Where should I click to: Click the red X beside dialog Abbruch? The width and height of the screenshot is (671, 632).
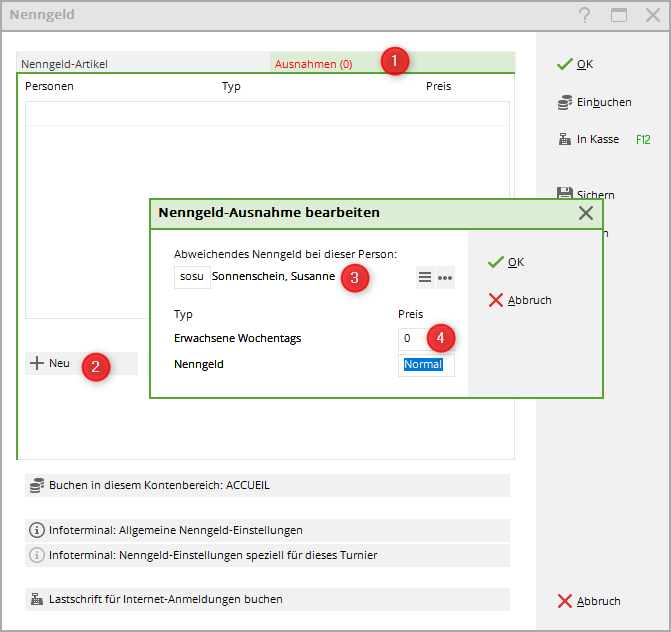coord(496,300)
